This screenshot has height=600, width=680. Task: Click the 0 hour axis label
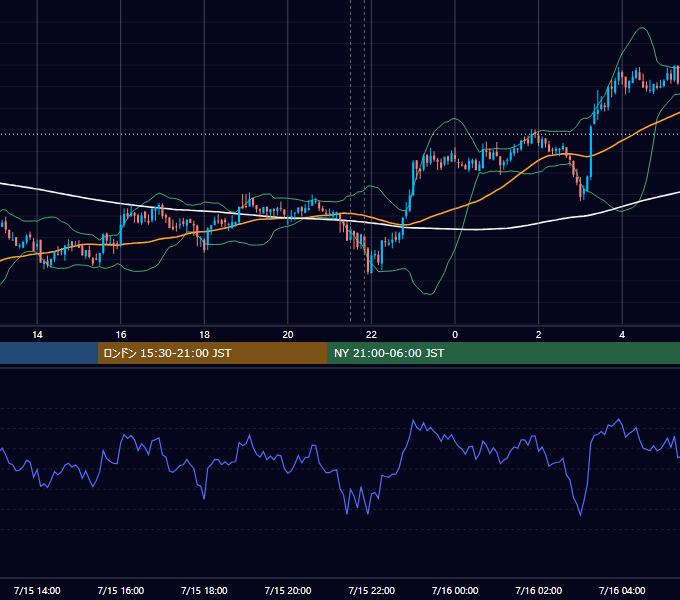point(455,335)
